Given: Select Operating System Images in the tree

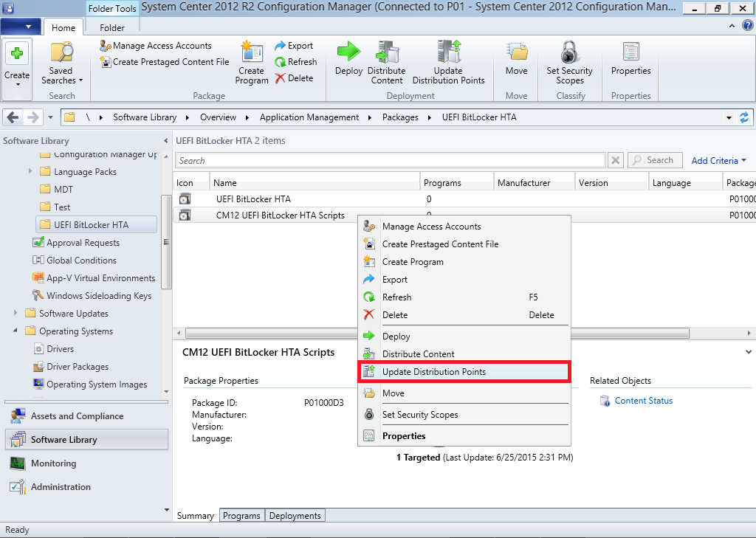Looking at the screenshot, I should point(90,384).
